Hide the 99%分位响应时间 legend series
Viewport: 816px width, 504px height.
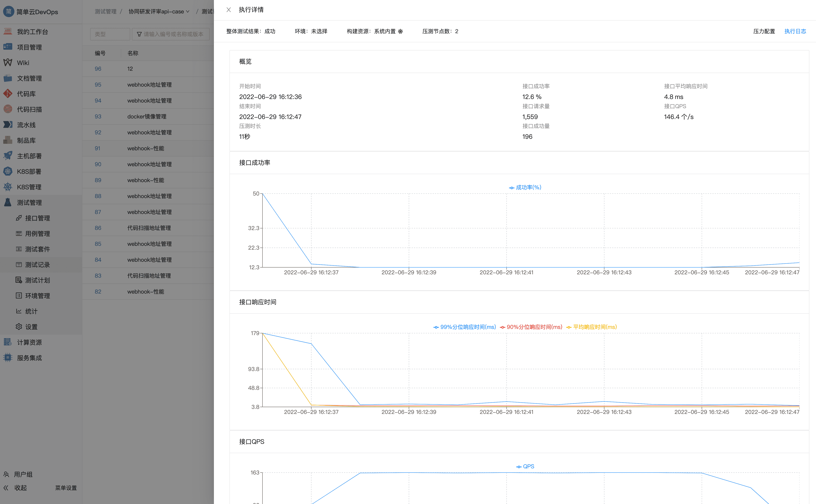(x=465, y=327)
